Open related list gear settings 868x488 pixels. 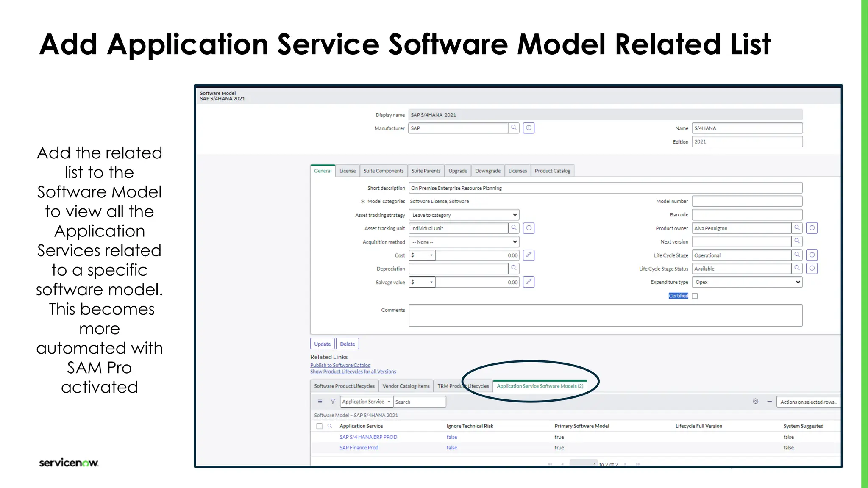[755, 401]
